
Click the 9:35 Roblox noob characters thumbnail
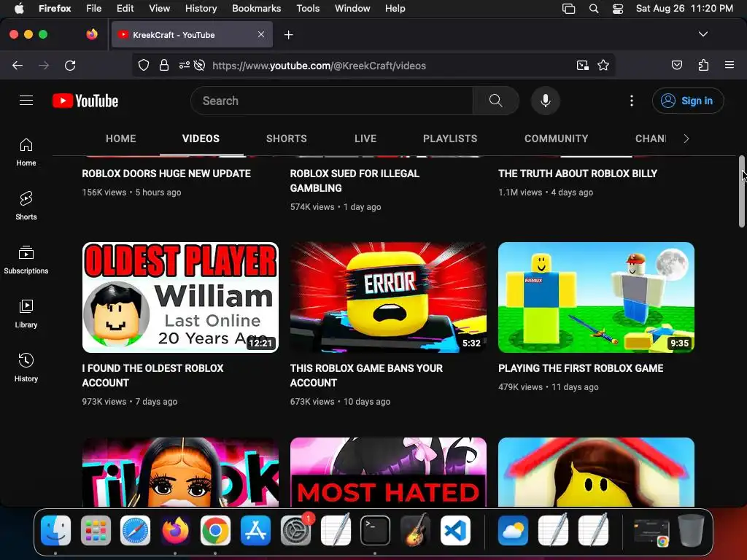coord(596,297)
